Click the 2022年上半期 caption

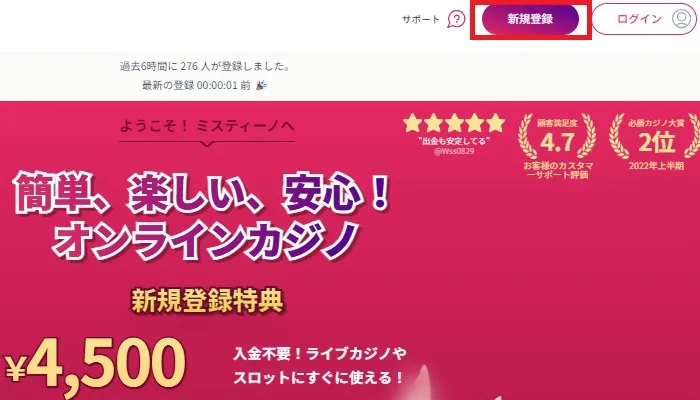(656, 166)
